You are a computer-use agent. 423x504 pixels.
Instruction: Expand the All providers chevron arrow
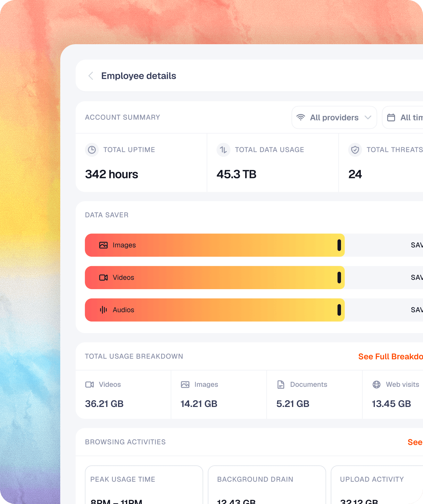[x=368, y=118]
